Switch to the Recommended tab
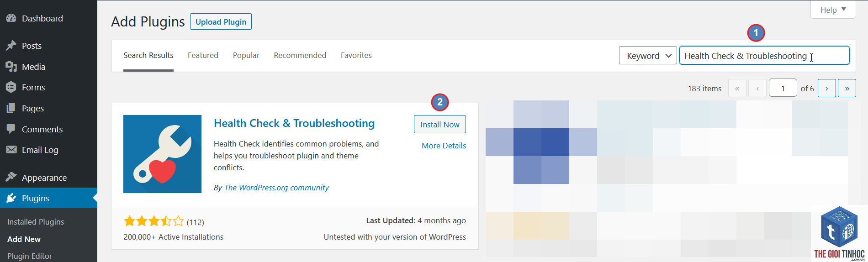 pos(300,55)
